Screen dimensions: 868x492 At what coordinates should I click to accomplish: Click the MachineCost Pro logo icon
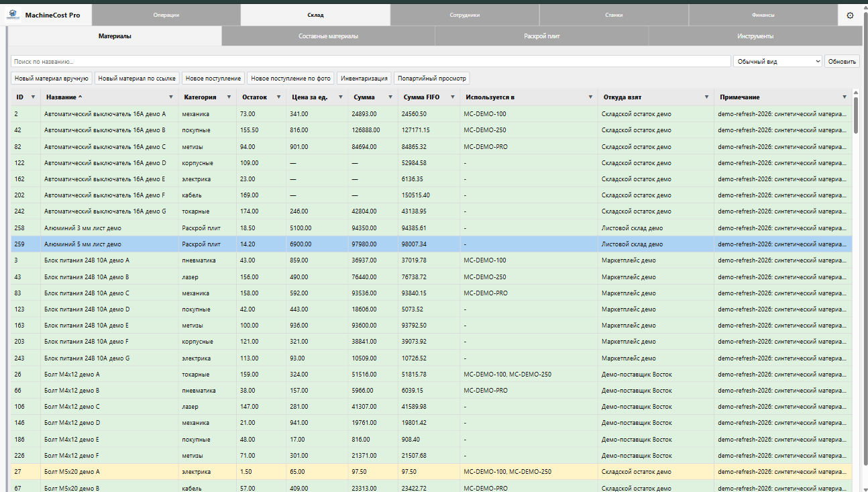[13, 15]
